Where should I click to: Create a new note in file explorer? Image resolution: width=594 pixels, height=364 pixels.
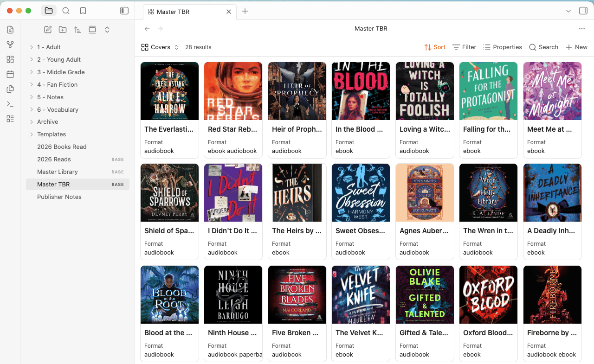pyautogui.click(x=48, y=30)
